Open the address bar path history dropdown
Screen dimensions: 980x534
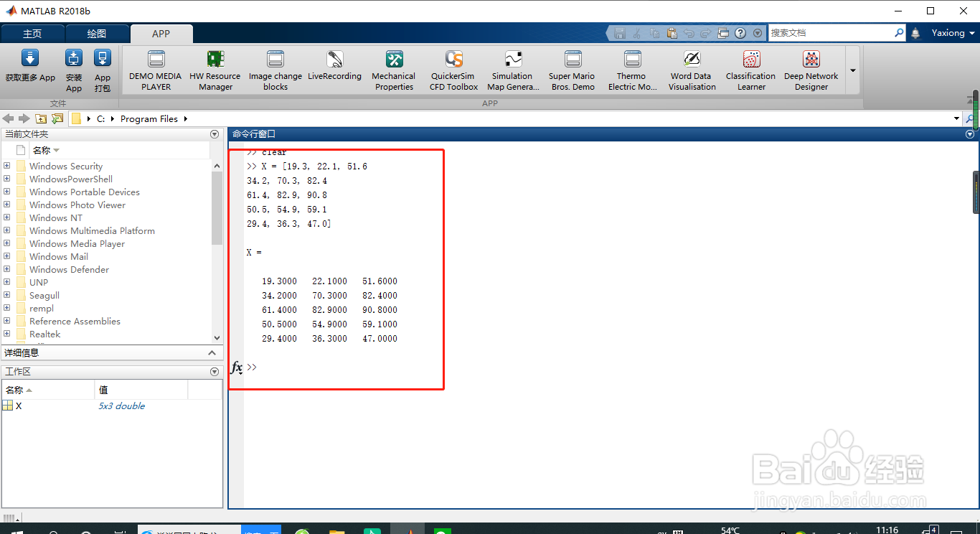(956, 118)
